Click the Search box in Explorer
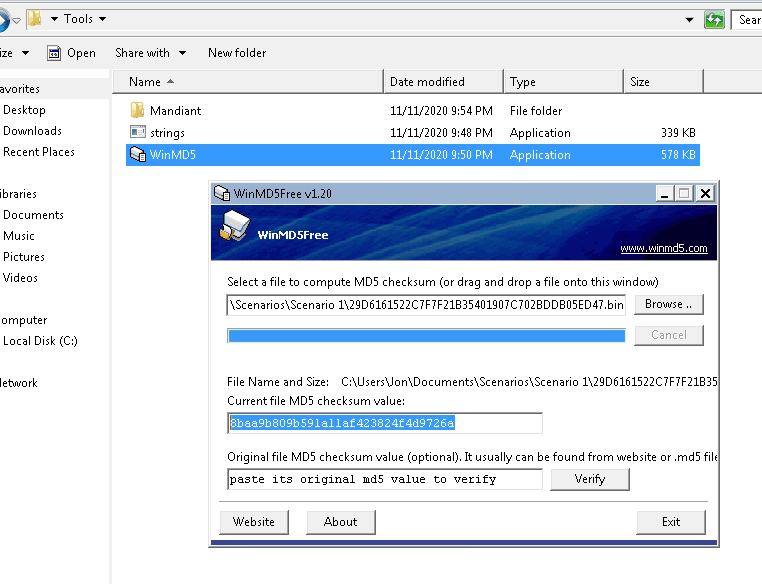This screenshot has width=762, height=584. 747,20
